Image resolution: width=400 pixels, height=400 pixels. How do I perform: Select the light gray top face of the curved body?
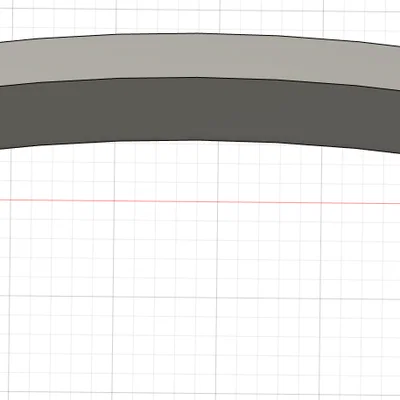pyautogui.click(x=200, y=56)
